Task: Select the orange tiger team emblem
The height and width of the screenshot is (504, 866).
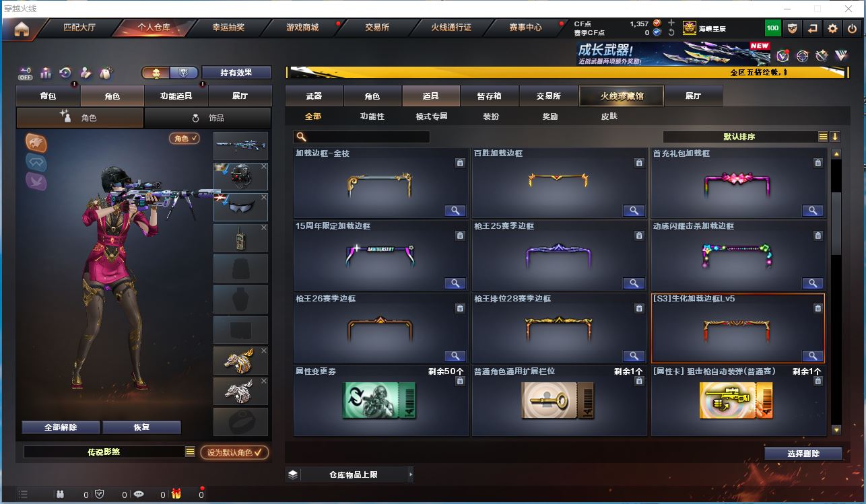Action: 36,142
